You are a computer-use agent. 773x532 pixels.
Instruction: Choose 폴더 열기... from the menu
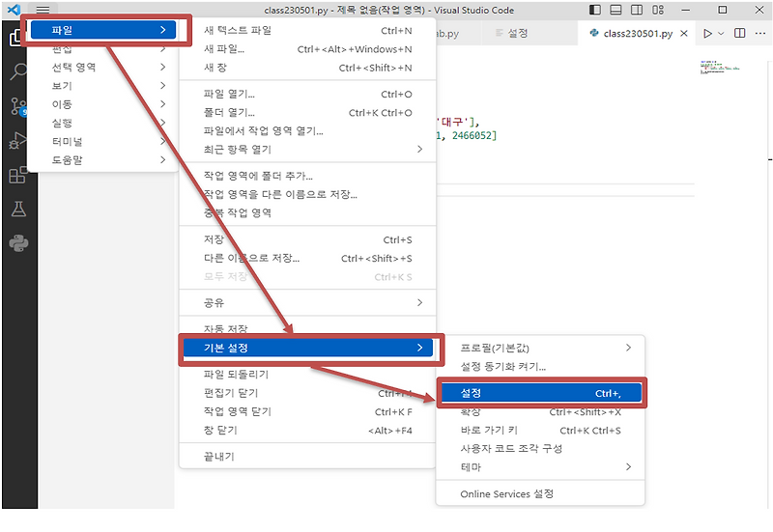(307, 113)
